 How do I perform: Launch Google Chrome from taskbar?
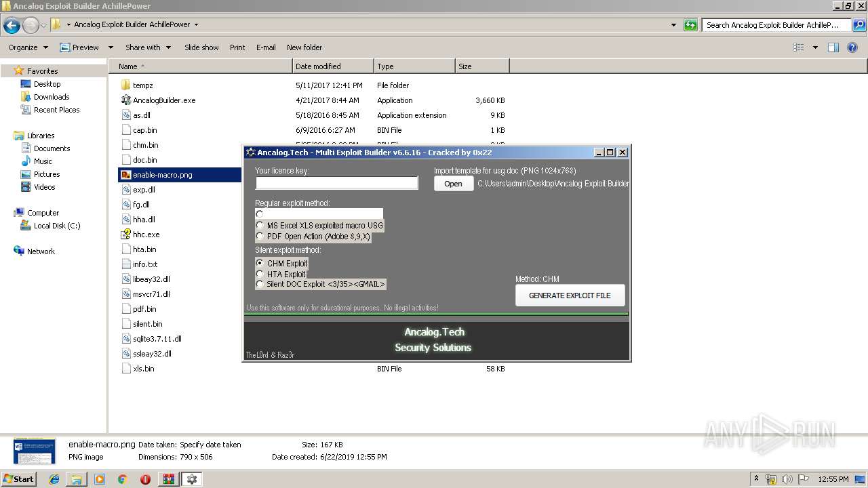point(122,479)
